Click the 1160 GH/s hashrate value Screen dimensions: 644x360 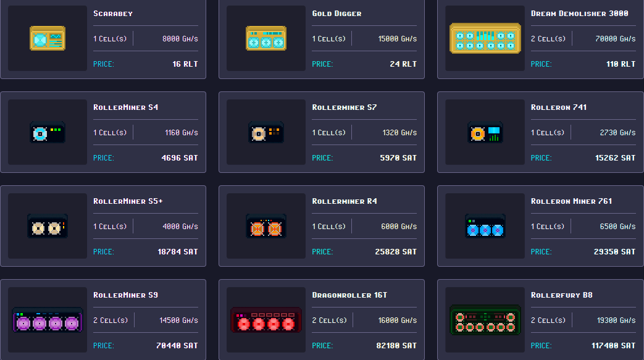click(x=182, y=132)
